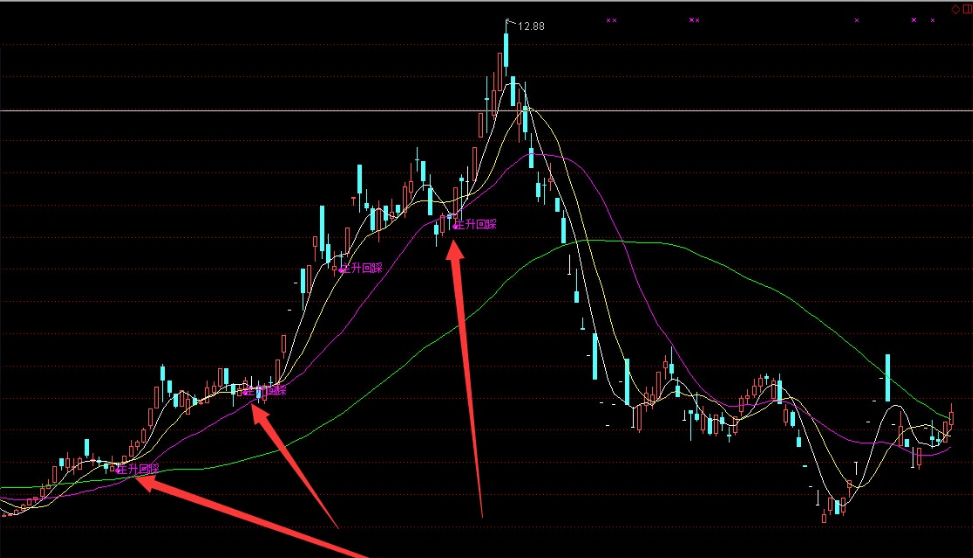Select the earliest 主升回踩 signal near the green average line
The image size is (973, 558).
point(138,469)
